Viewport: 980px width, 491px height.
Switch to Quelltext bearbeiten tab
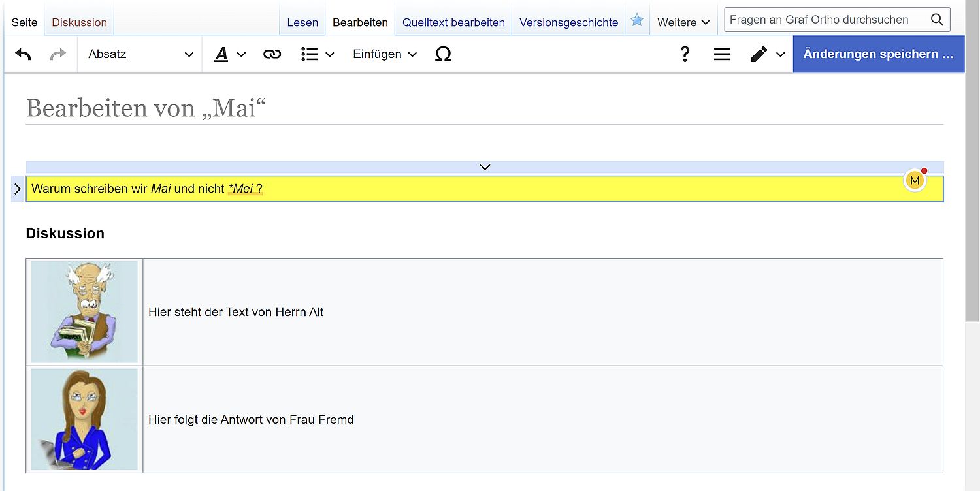pos(453,22)
